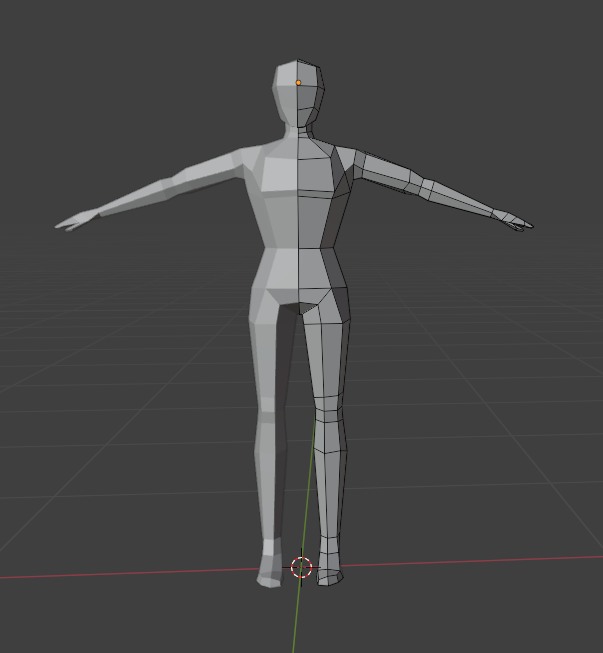Click the wireframed foot of the model

(329, 570)
